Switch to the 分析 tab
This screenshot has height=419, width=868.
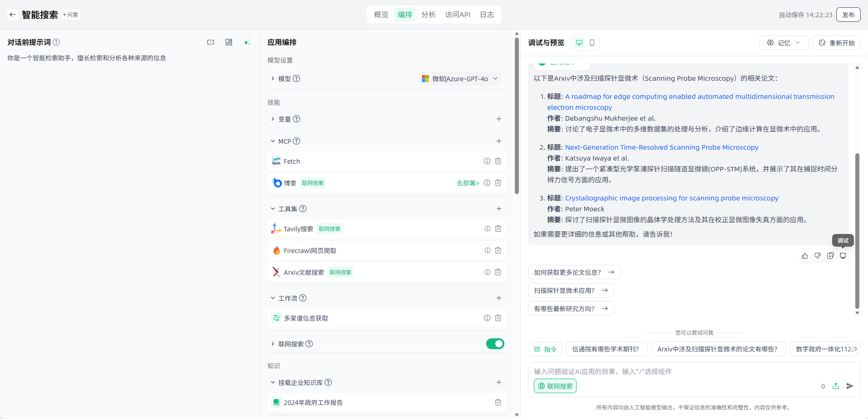click(x=428, y=15)
